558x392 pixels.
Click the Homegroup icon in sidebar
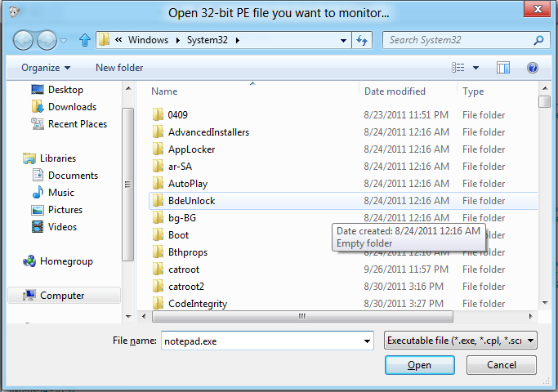(x=29, y=261)
